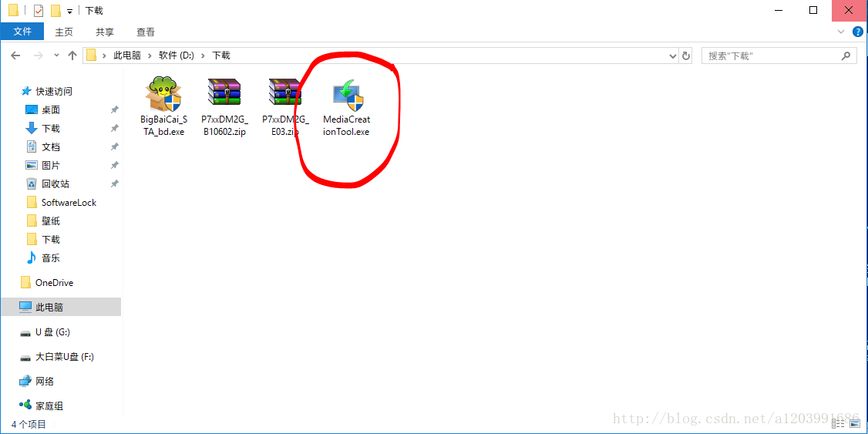Click 软件 (D:) in the address path
This screenshot has height=434, width=868.
pyautogui.click(x=177, y=56)
